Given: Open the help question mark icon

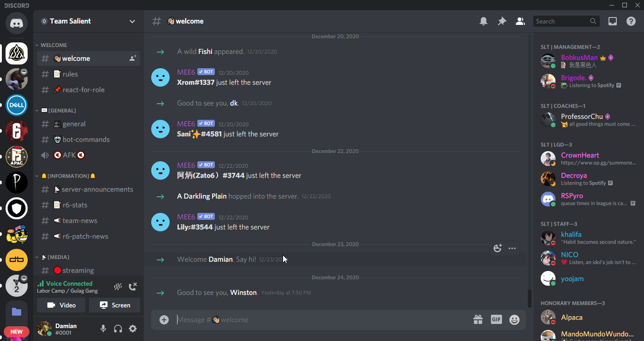Looking at the screenshot, I should pos(631,21).
